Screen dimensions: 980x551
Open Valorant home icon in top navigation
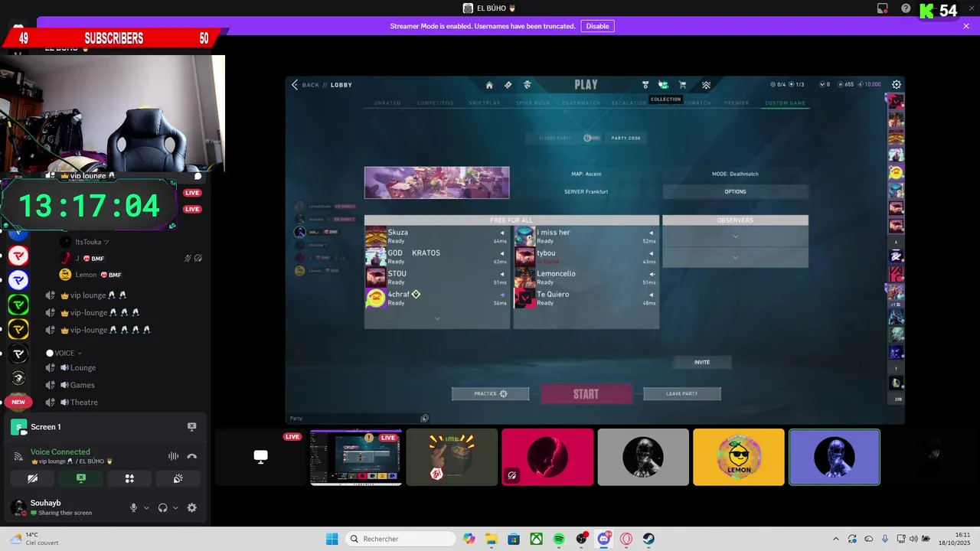489,85
